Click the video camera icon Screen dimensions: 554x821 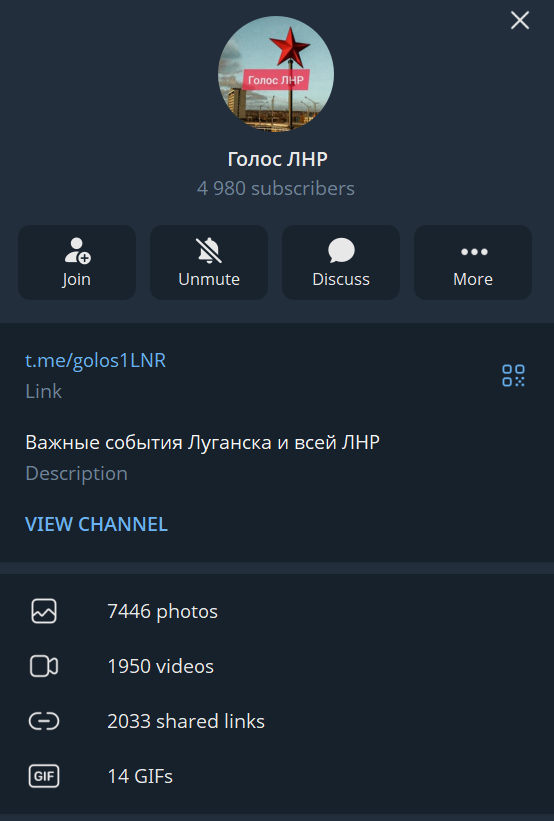(x=44, y=666)
